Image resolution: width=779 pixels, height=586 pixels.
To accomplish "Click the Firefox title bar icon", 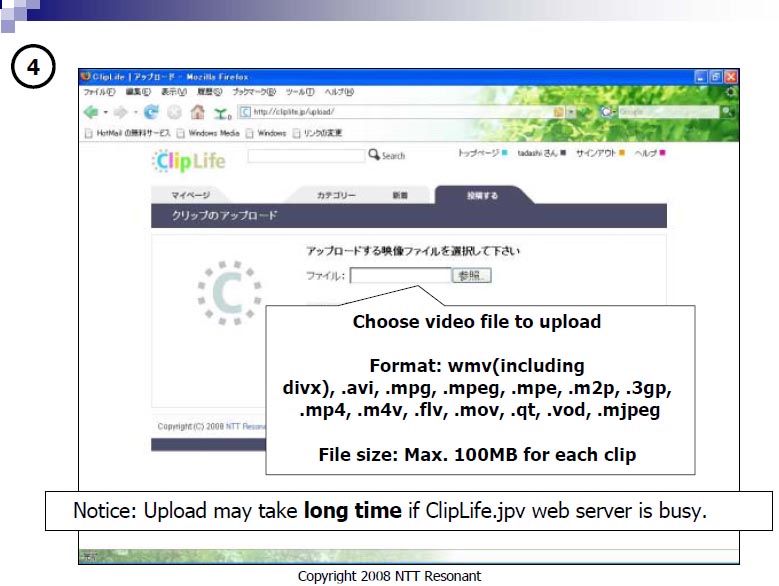I will pos(85,76).
